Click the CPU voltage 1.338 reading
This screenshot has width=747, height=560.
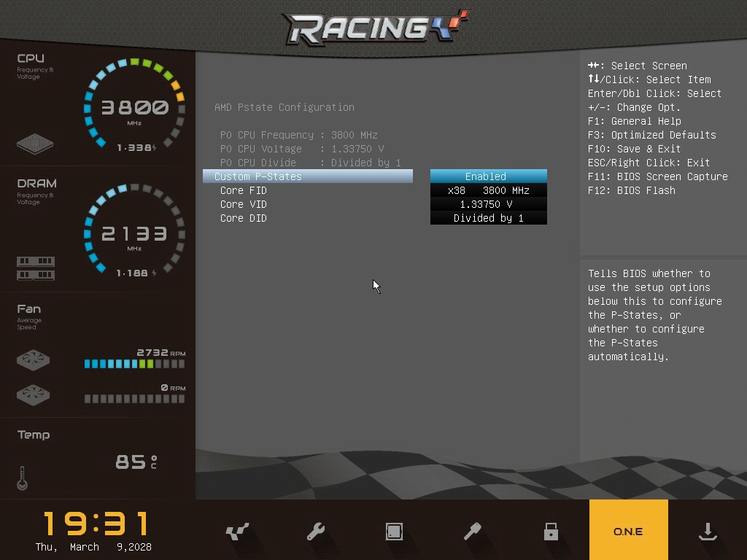point(136,147)
